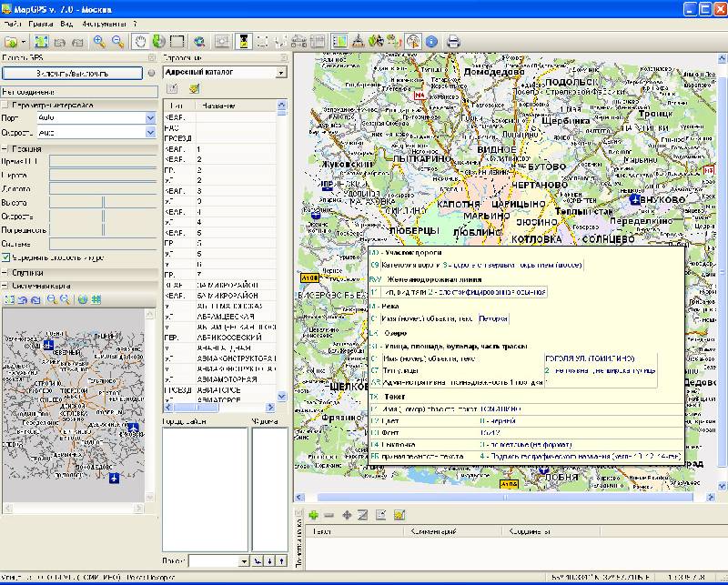
Task: Open the Инструменты menu
Action: [x=103, y=23]
